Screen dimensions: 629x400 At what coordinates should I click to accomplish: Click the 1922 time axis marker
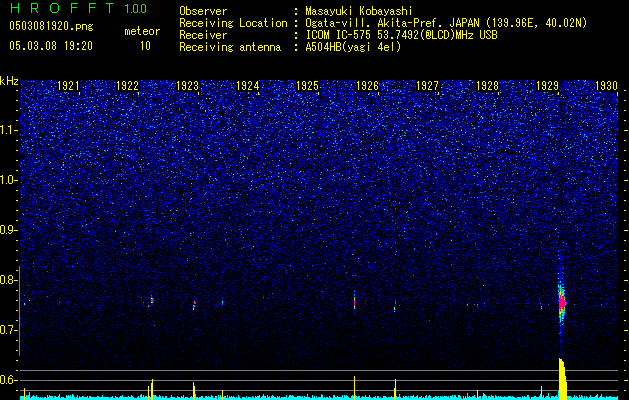(128, 86)
